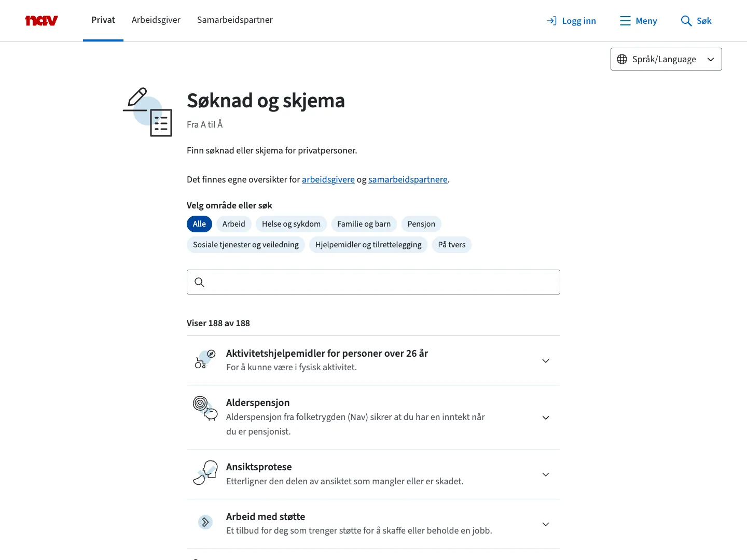Select the Helse og sykdom filter

[291, 224]
